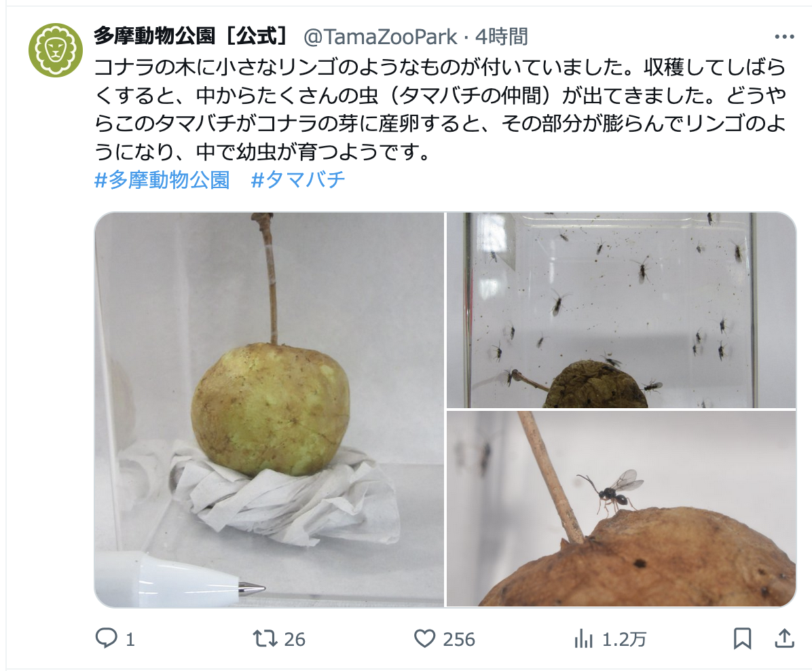Image resolution: width=812 pixels, height=671 pixels.
Task: View analytics via the bar chart icon
Action: pyautogui.click(x=583, y=638)
